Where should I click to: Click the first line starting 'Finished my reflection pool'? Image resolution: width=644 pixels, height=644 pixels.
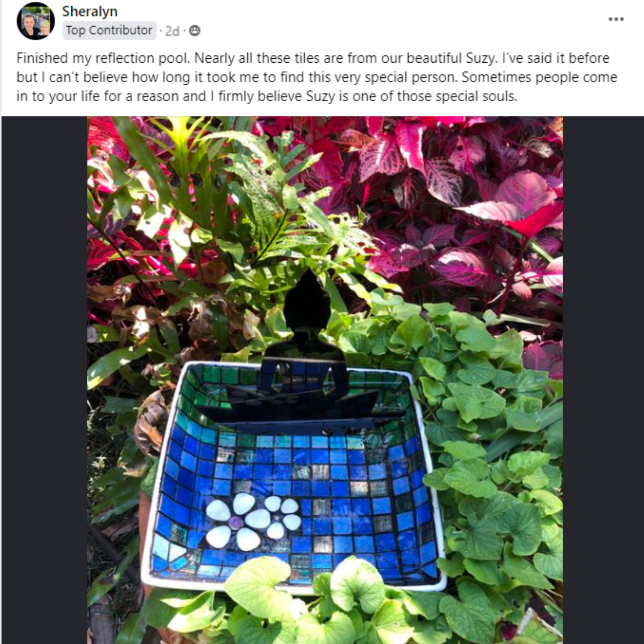[313, 58]
